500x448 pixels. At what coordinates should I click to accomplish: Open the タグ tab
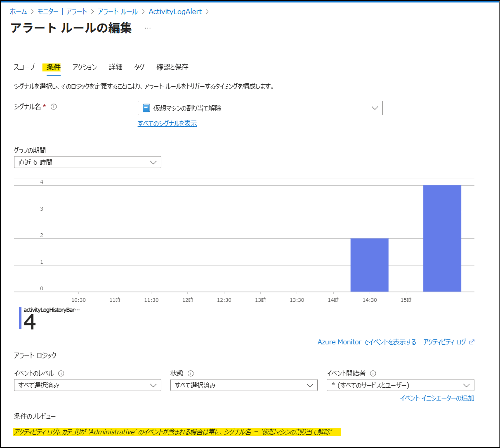click(139, 67)
